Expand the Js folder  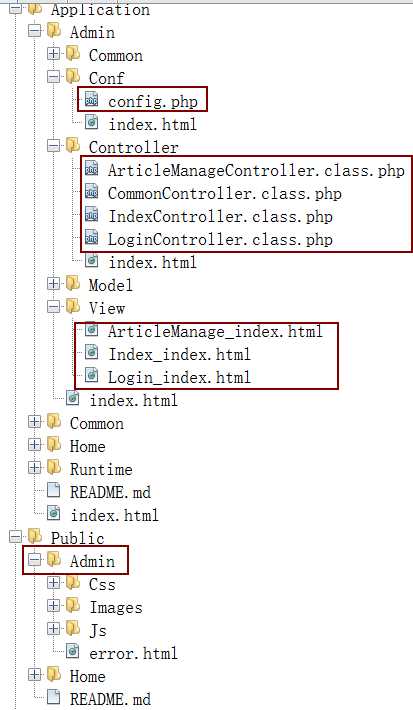point(53,628)
